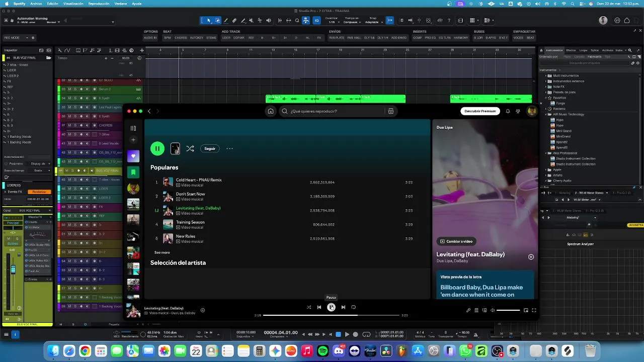Open Spotify notifications bell
The width and height of the screenshot is (644, 362).
[x=508, y=111]
